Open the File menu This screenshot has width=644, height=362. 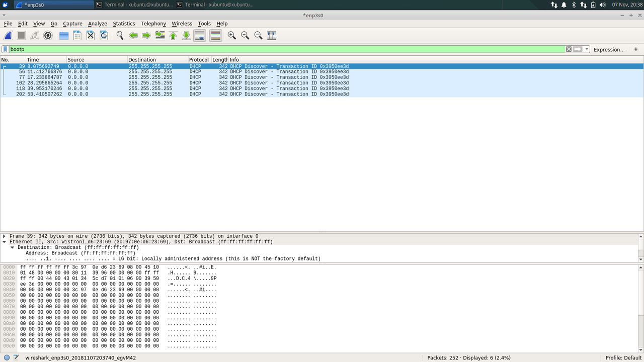pyautogui.click(x=8, y=24)
